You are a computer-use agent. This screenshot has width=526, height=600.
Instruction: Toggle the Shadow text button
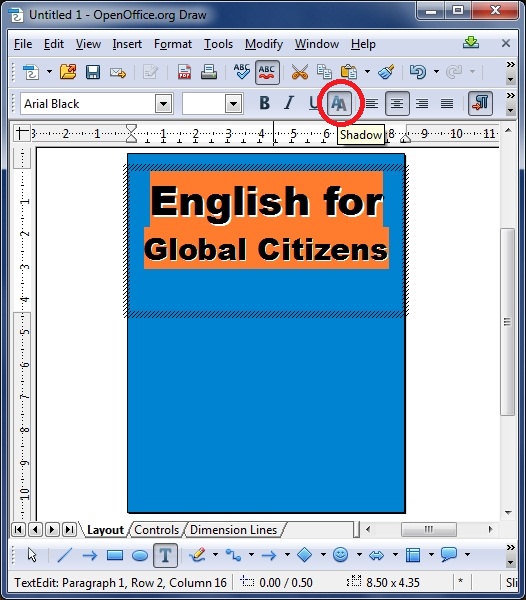(340, 103)
